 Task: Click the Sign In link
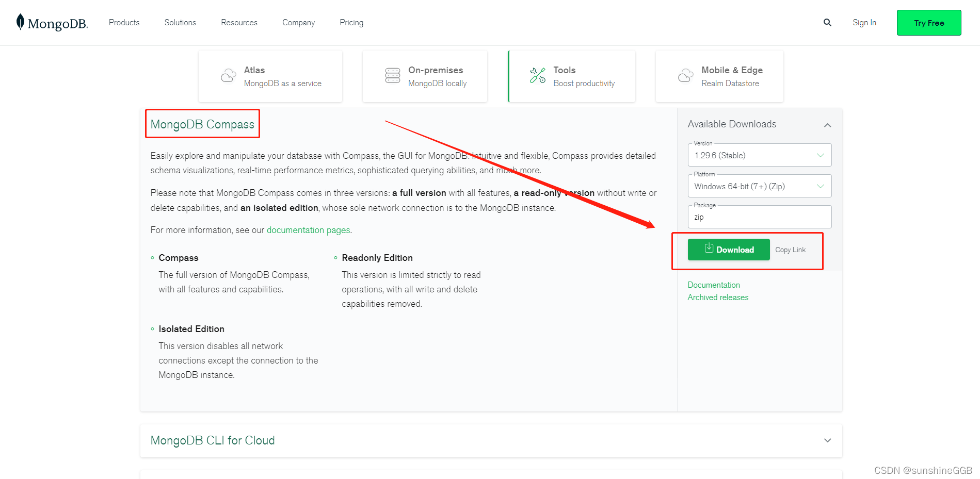864,23
